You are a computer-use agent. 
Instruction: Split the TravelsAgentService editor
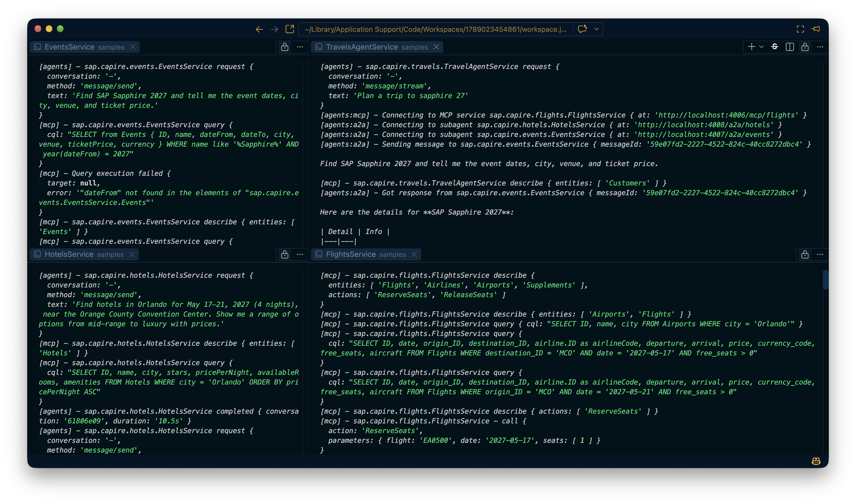790,47
